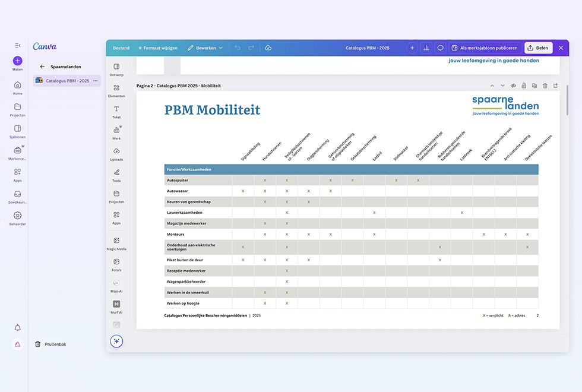Viewport: 582px width, 392px height.
Task: Open Projecten in the editor side panel
Action: point(116,197)
